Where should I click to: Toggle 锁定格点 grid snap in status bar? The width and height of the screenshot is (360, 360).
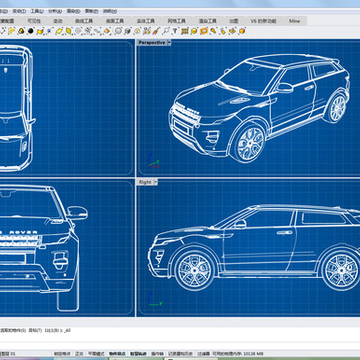point(62,353)
